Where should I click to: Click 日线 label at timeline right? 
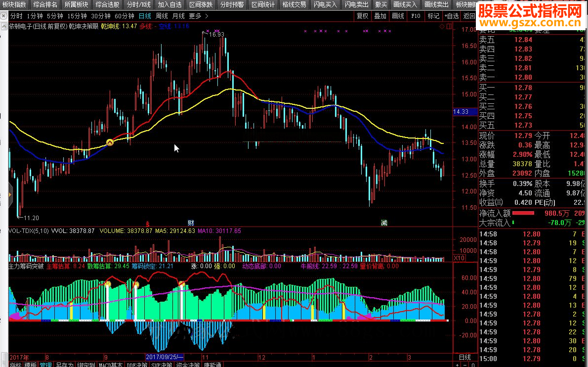(464, 357)
